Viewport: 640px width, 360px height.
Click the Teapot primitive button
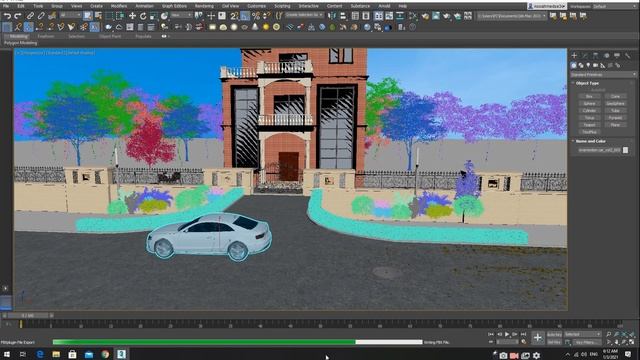click(x=589, y=125)
